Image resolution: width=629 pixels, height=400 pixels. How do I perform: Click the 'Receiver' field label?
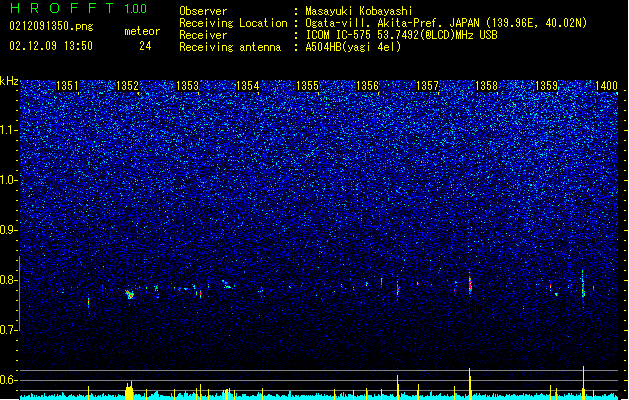tap(203, 35)
